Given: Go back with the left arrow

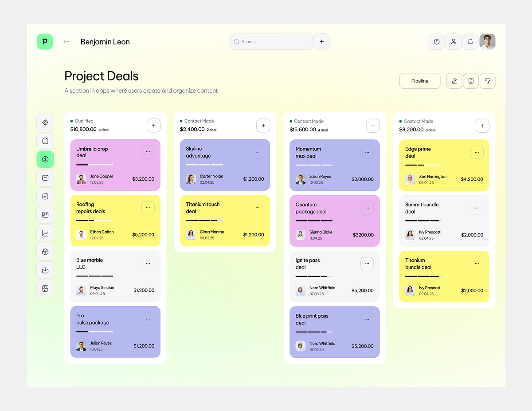Looking at the screenshot, I should click(66, 42).
